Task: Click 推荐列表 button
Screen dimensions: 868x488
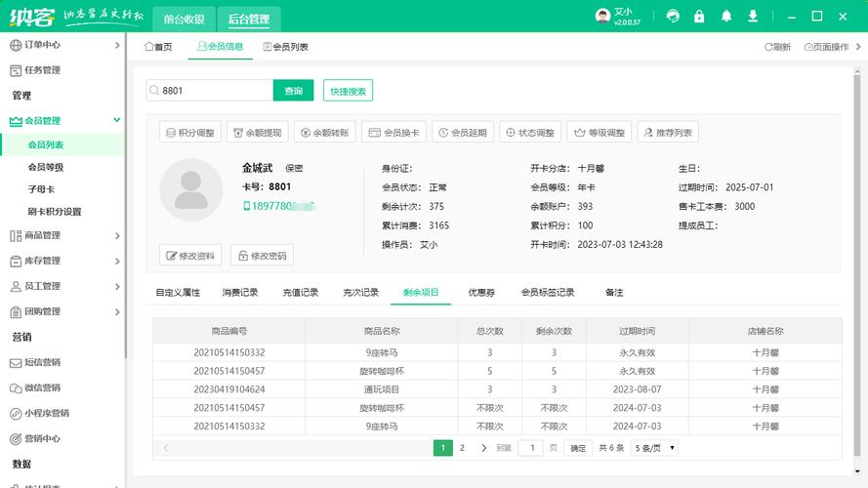Action: pyautogui.click(x=668, y=133)
